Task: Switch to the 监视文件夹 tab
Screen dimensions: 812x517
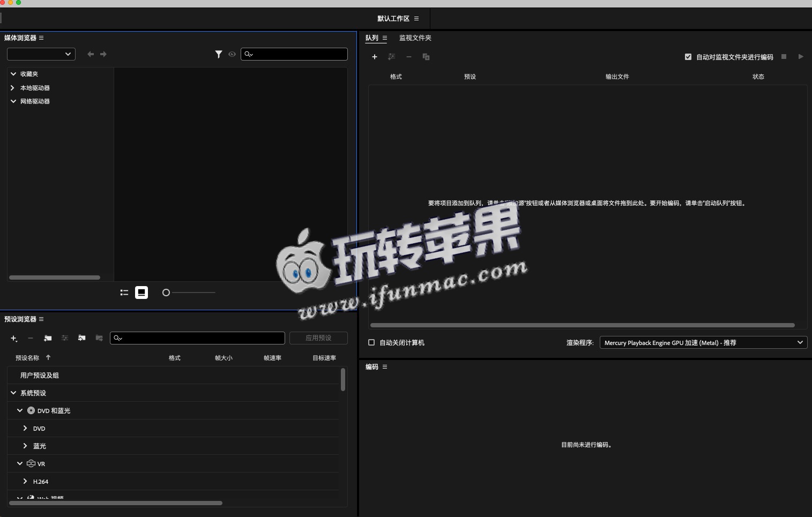Action: (415, 38)
